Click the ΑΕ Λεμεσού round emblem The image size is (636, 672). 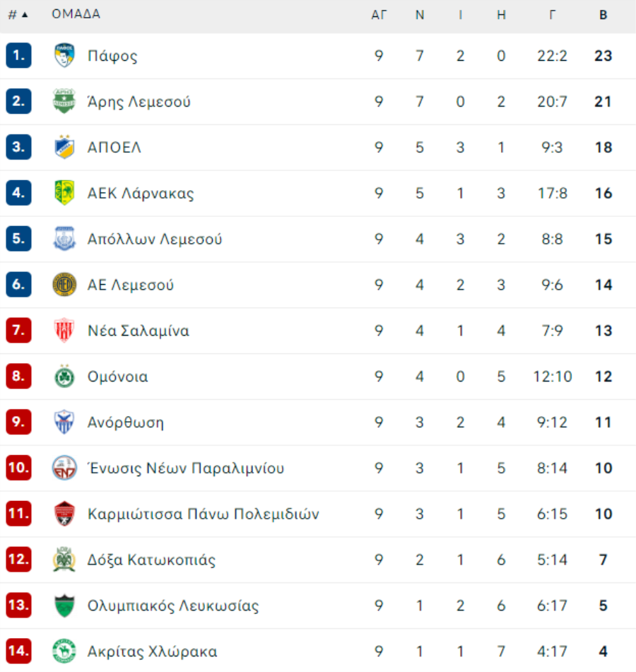coord(64,285)
